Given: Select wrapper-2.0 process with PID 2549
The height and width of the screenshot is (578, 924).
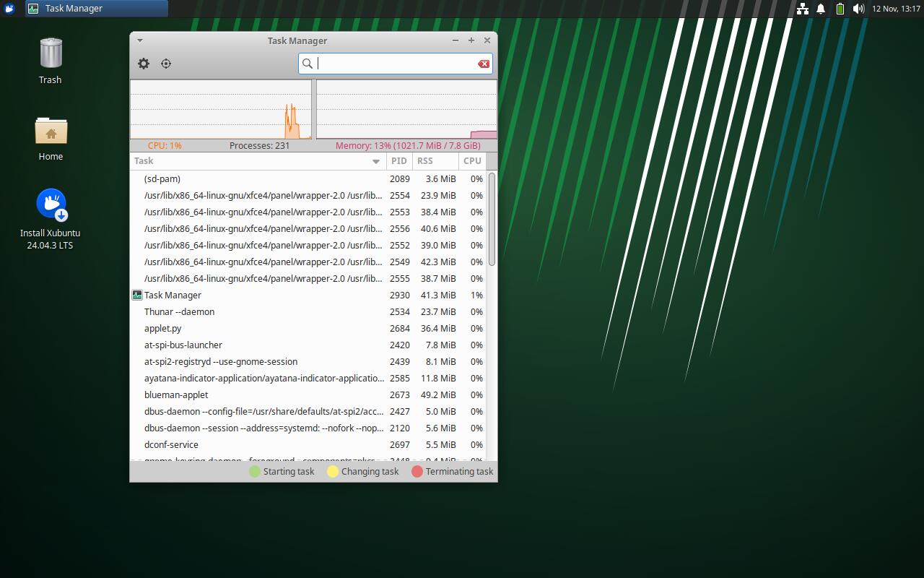Looking at the screenshot, I should coord(309,262).
